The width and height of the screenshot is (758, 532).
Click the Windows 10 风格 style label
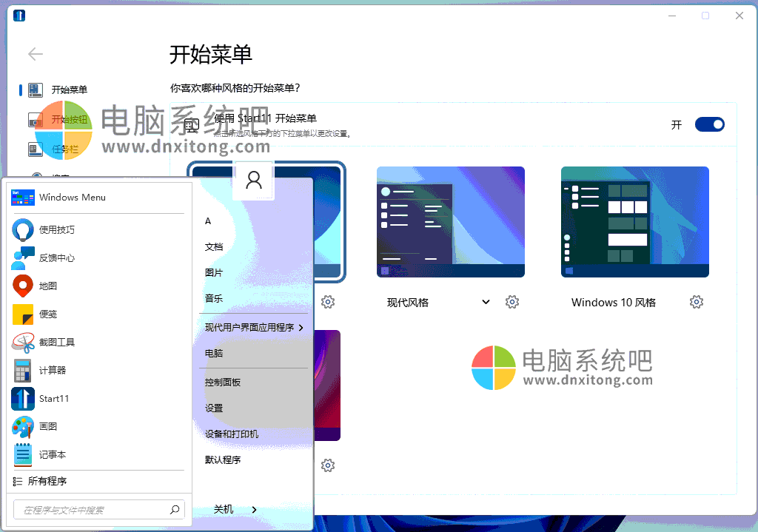(614, 303)
